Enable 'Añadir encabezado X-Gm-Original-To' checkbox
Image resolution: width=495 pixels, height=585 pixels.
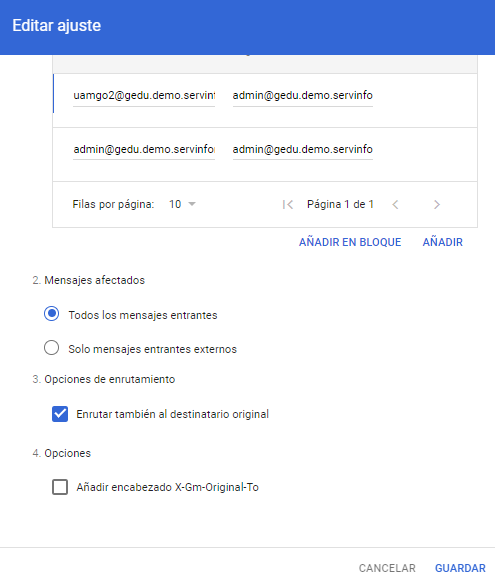(60, 487)
